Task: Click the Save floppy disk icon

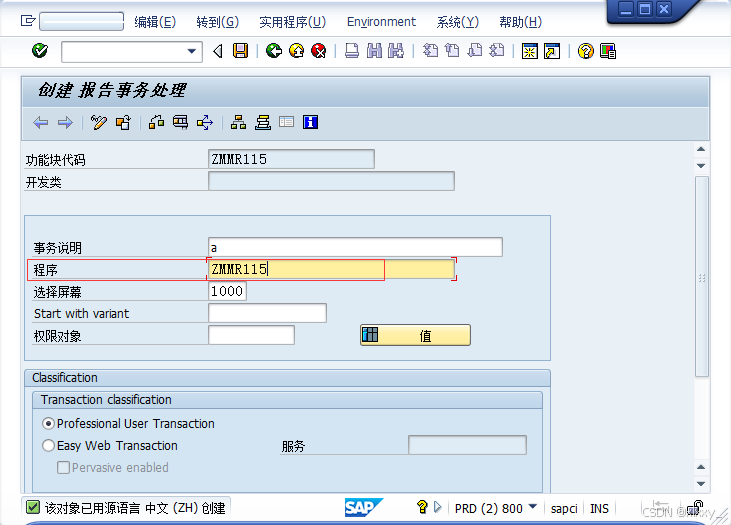Action: pos(241,50)
